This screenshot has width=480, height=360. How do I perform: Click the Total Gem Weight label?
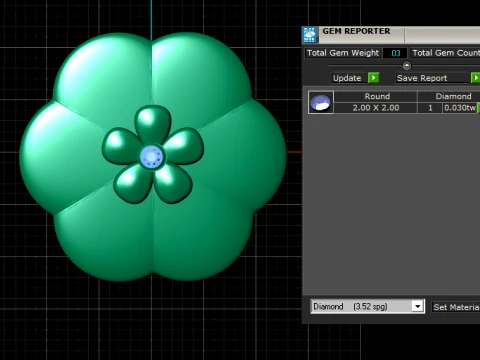pyautogui.click(x=343, y=53)
